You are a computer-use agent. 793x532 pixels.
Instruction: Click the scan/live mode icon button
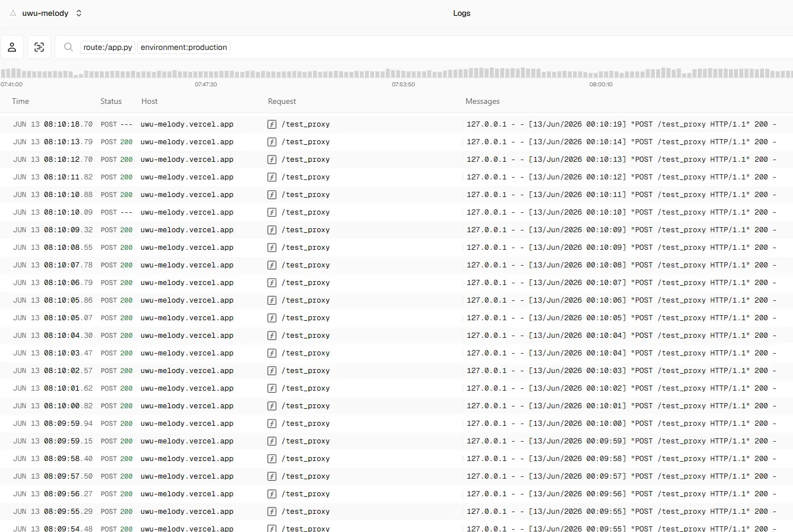click(x=39, y=47)
